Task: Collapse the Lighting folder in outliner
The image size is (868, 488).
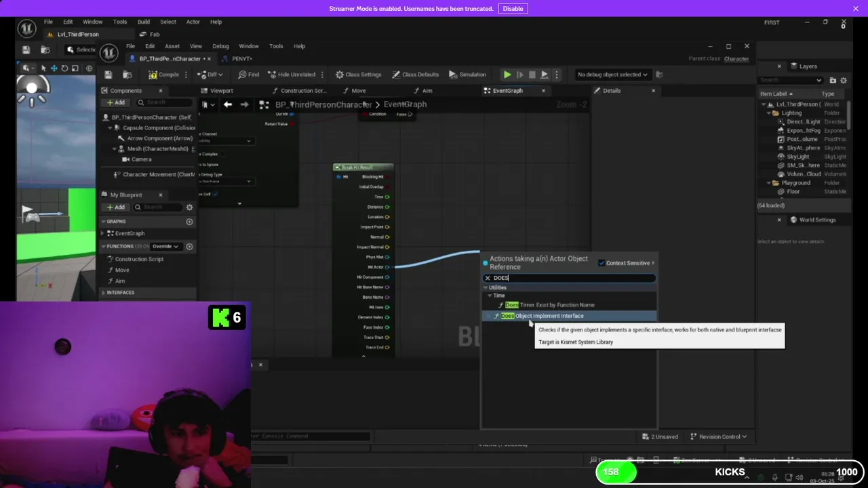Action: point(770,113)
